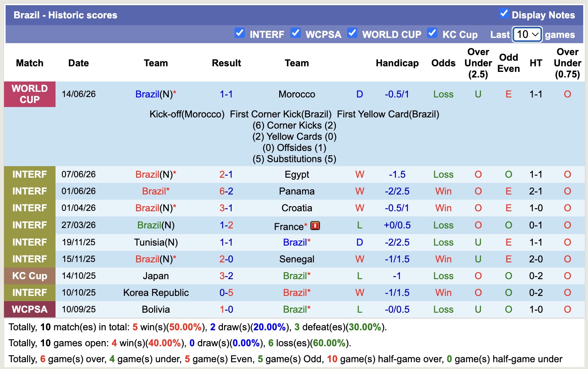Toggle the INTERF filter checkbox
Image resolution: width=588 pixels, height=369 pixels.
240,33
